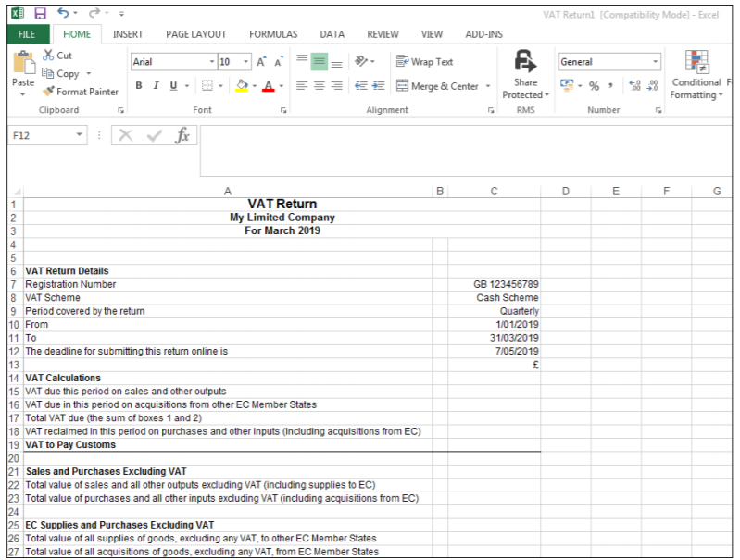
Task: Open the font color palette arrow
Action: tap(282, 86)
